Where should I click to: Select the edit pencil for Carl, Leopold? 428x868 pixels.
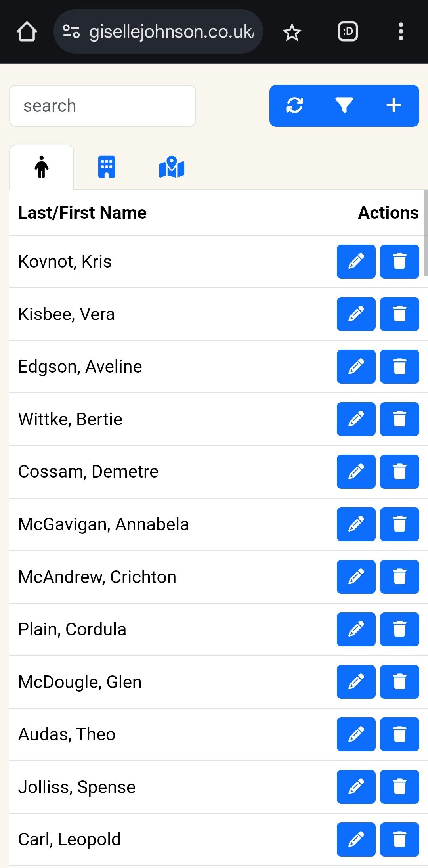[355, 840]
